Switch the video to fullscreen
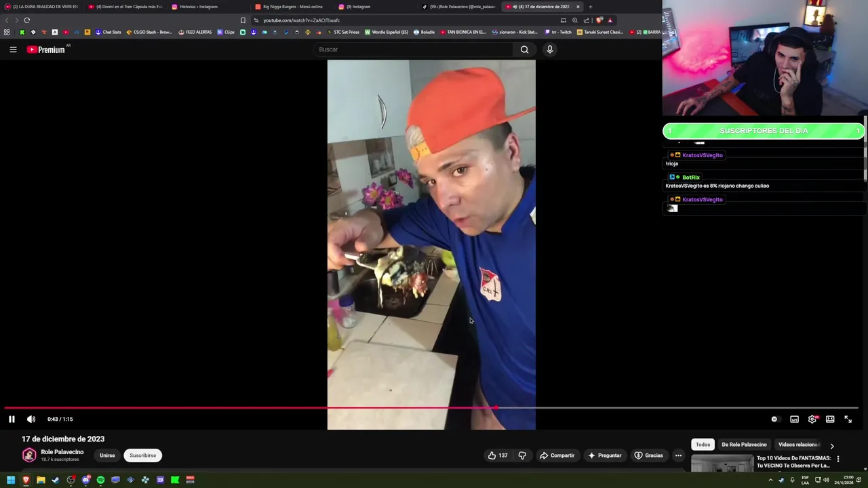Viewport: 868px width, 488px height. coord(848,419)
